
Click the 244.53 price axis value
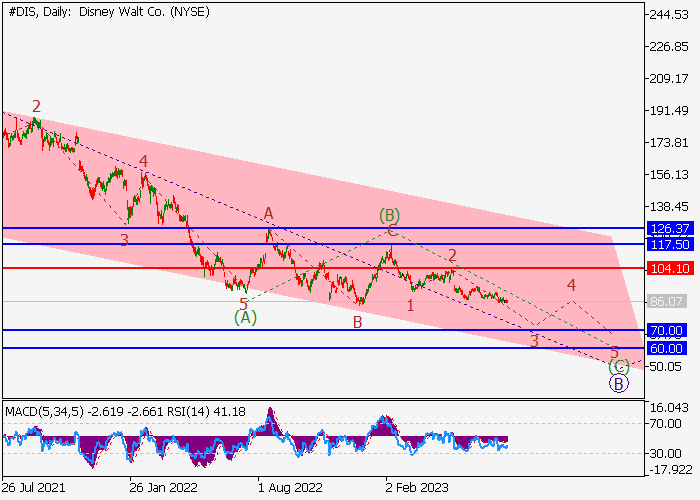(669, 15)
